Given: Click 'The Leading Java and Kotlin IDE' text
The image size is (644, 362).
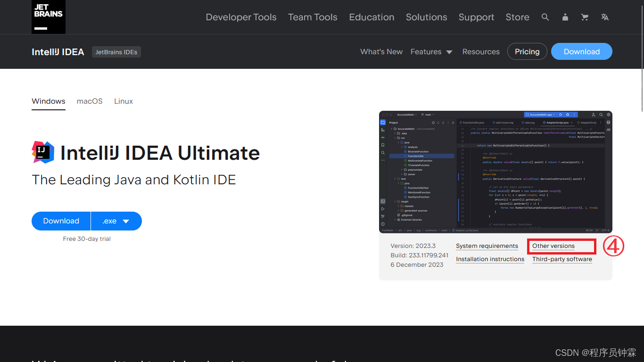Looking at the screenshot, I should tap(134, 180).
